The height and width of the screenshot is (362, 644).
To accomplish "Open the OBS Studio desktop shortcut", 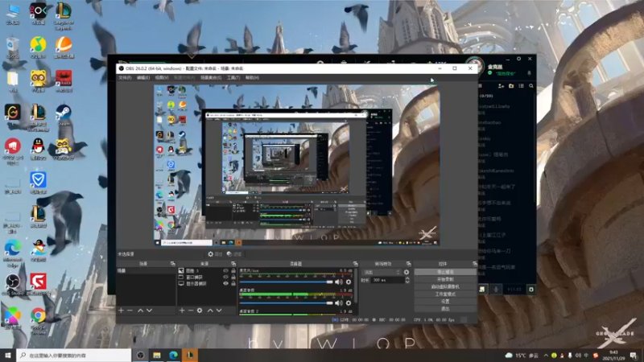I will pyautogui.click(x=13, y=285).
